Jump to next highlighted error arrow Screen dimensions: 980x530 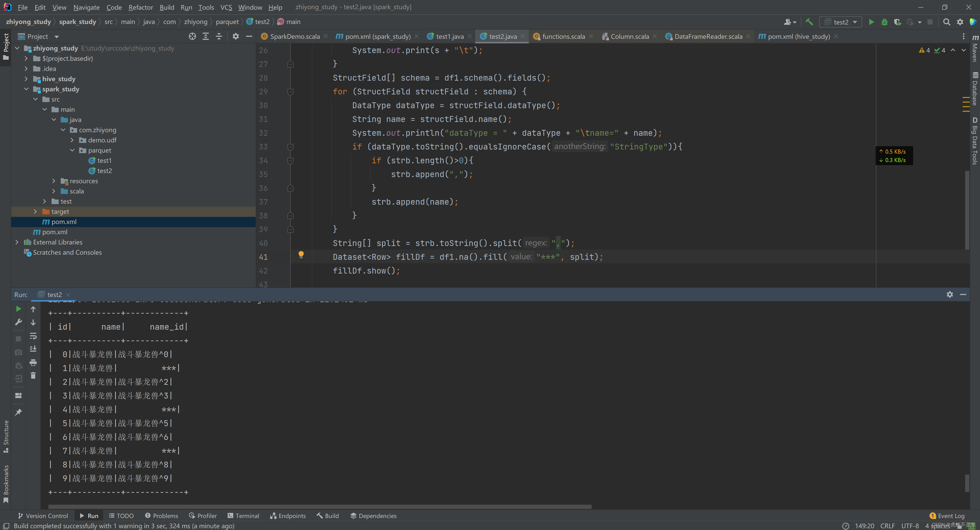(x=963, y=50)
